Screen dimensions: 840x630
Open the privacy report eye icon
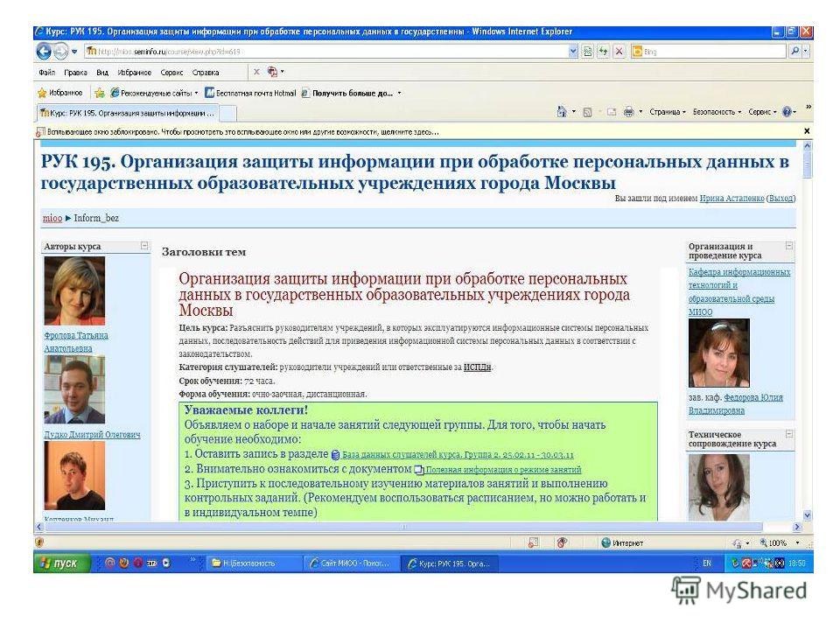coord(562,542)
